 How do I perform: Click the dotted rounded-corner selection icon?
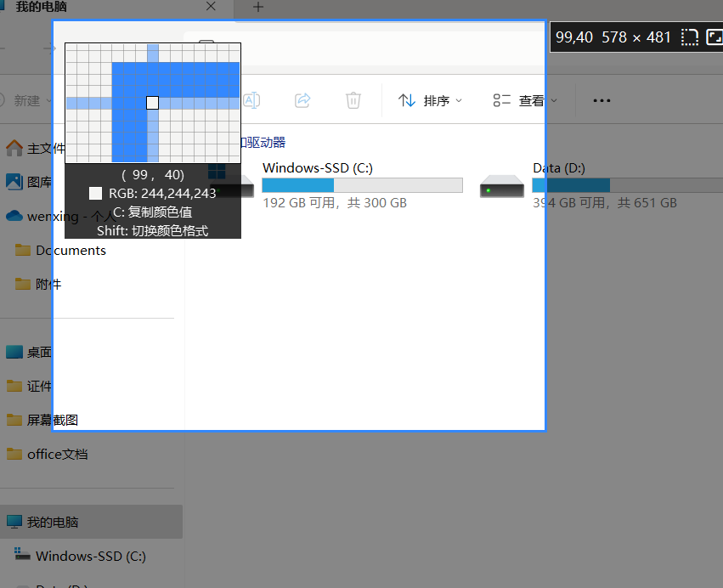(x=690, y=37)
